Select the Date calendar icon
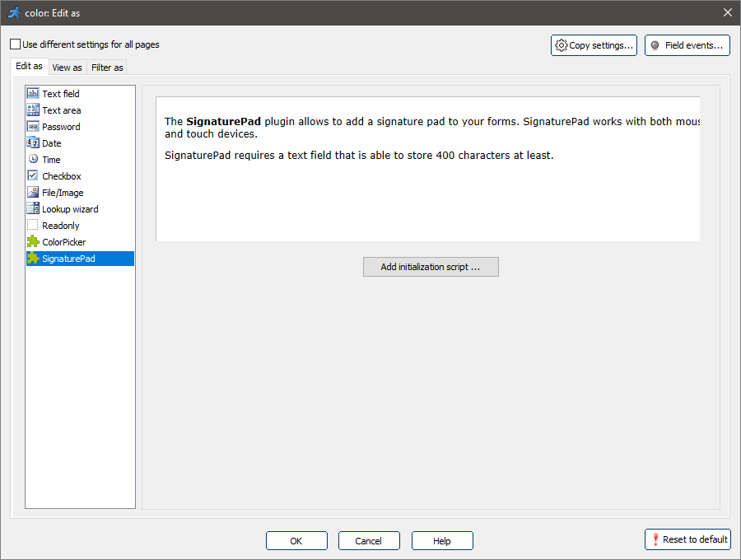Image resolution: width=741 pixels, height=560 pixels. 33,143
